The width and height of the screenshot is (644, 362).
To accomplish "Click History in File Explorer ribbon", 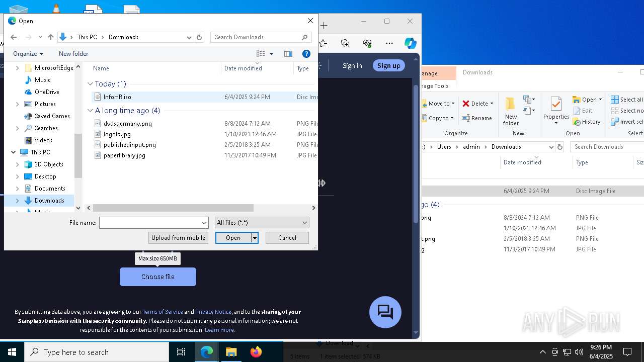I will (587, 122).
